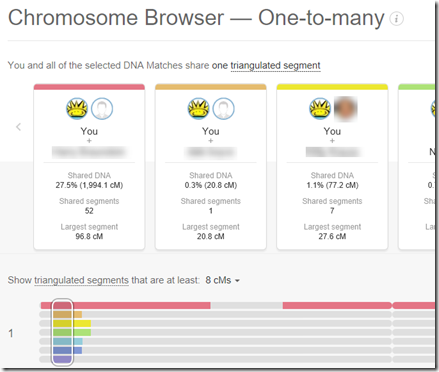Click 'triangulated segments' link above chromosome chart
The image size is (439, 372).
[82, 280]
